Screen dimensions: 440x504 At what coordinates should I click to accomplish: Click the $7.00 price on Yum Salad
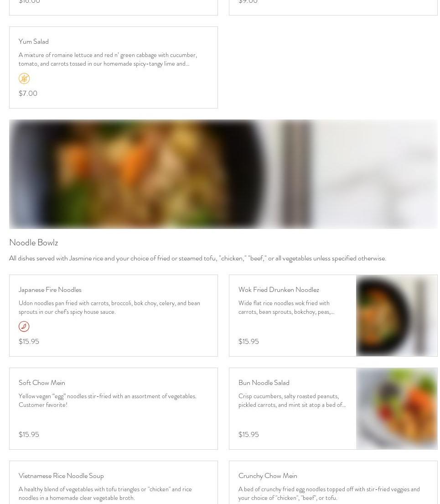pos(28,94)
